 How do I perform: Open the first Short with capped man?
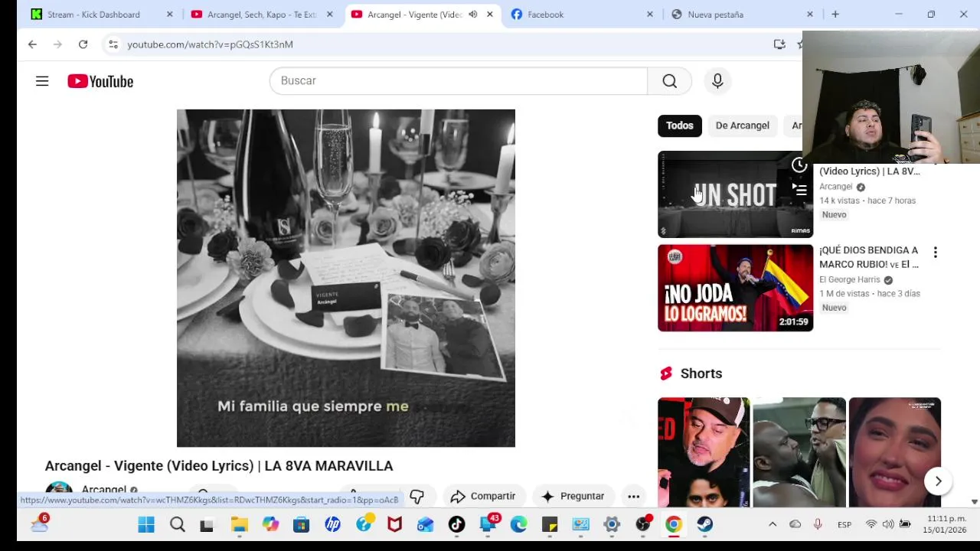(704, 452)
